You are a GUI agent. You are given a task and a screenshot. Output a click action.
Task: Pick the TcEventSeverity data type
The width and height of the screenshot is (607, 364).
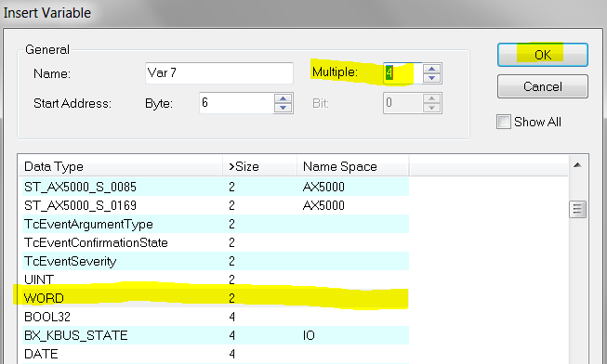[216, 261]
